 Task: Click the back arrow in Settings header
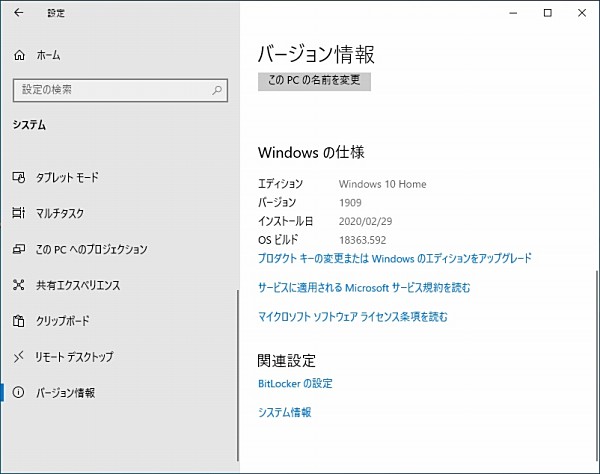pos(18,13)
